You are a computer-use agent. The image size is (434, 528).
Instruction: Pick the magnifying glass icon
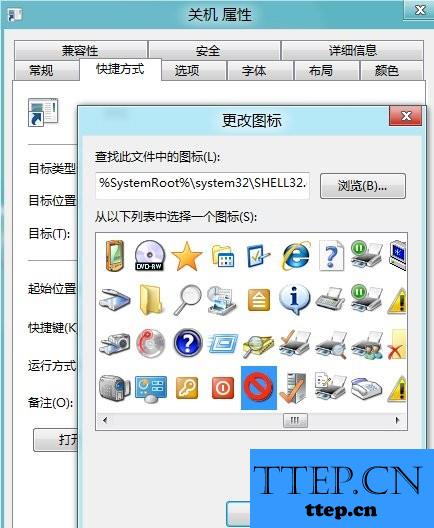pos(187,300)
